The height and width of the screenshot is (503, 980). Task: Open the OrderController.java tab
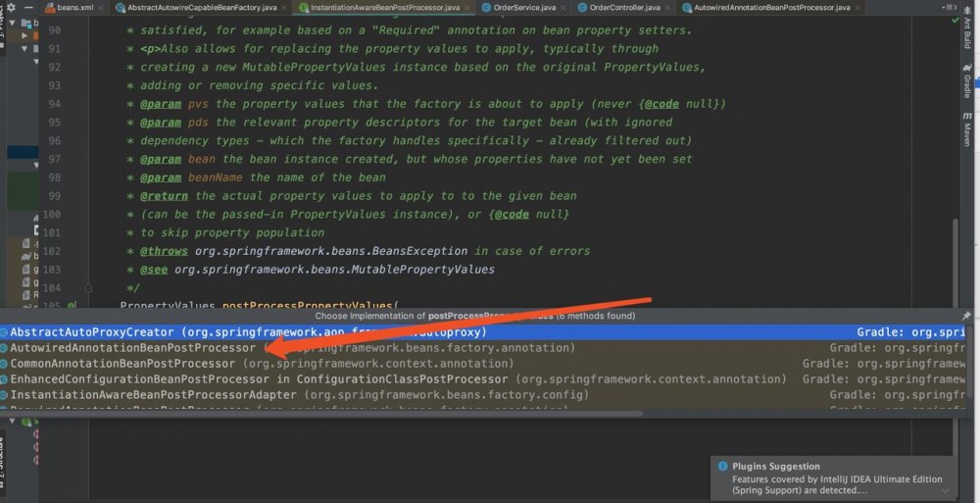(625, 8)
